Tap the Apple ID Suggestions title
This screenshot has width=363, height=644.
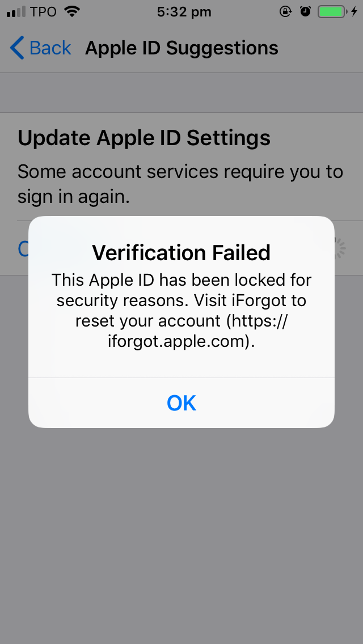(x=181, y=48)
